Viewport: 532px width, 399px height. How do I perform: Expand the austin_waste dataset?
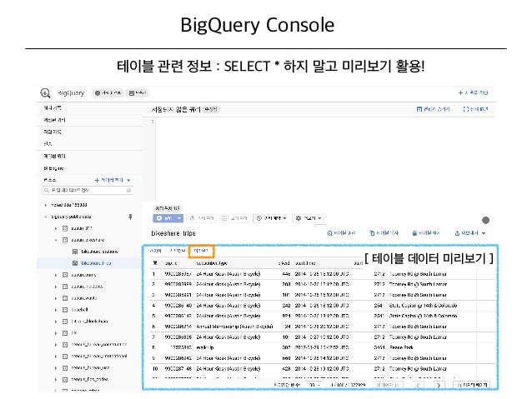56,298
